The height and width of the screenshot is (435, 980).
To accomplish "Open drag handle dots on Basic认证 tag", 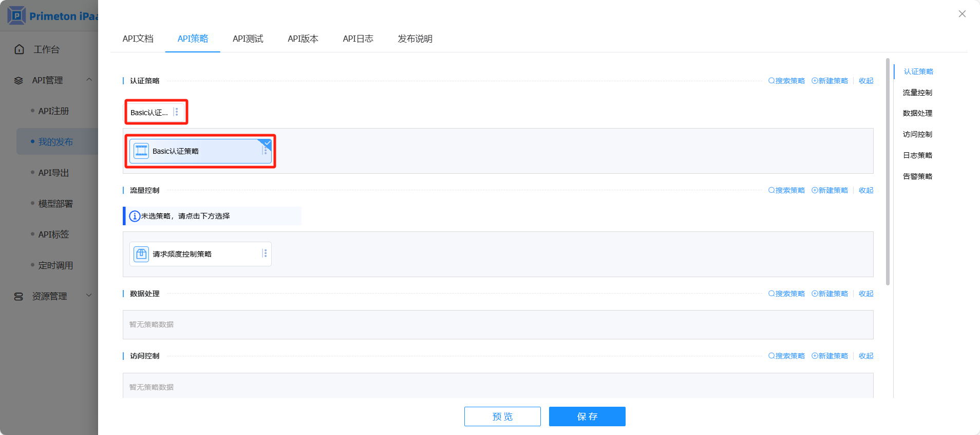I will click(176, 112).
